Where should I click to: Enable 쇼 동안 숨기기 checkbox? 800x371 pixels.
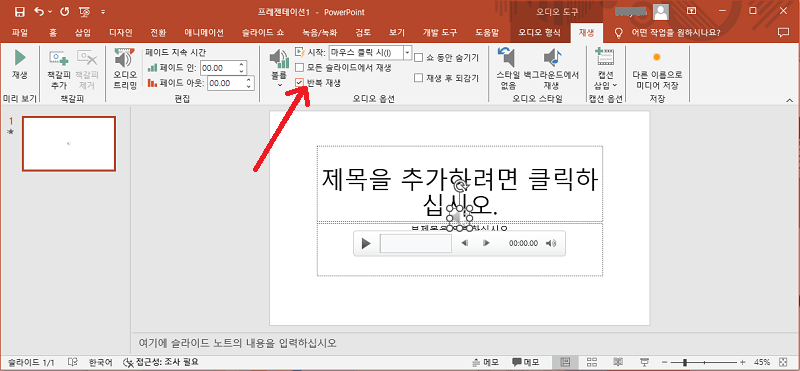419,58
